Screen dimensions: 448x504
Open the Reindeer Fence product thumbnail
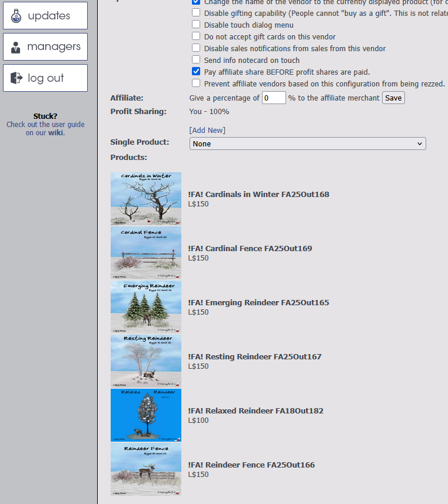click(x=146, y=469)
